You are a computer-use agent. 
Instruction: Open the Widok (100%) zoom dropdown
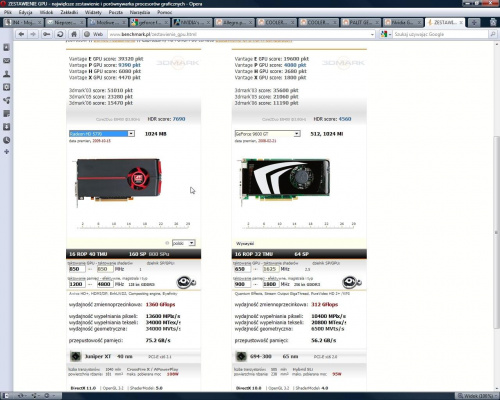(x=477, y=396)
